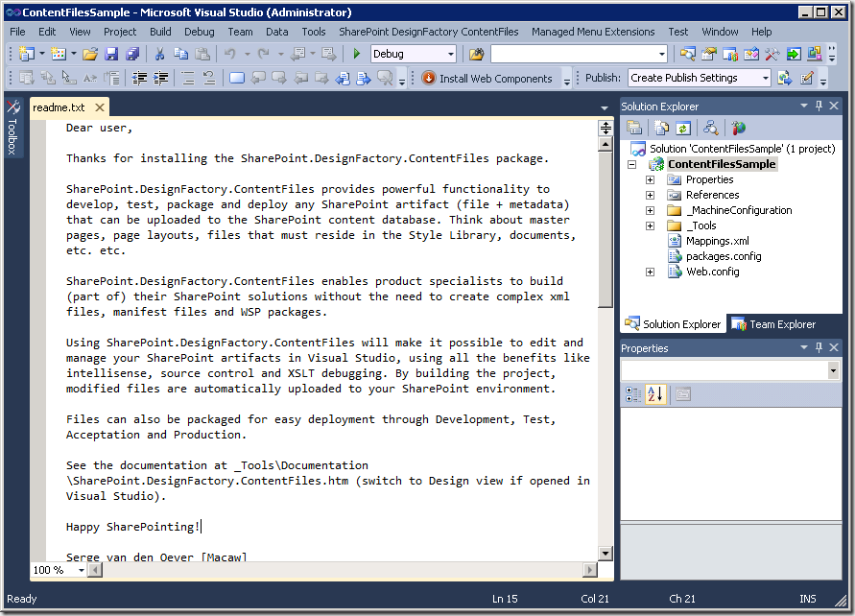Click the horizontal scrollbar right arrow
This screenshot has height=616, width=855.
coord(589,570)
